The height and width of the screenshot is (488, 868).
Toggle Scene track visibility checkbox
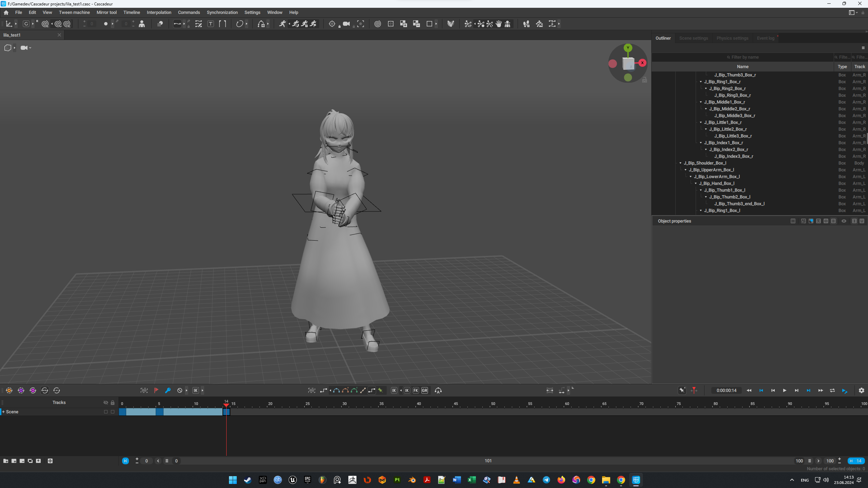pos(106,412)
